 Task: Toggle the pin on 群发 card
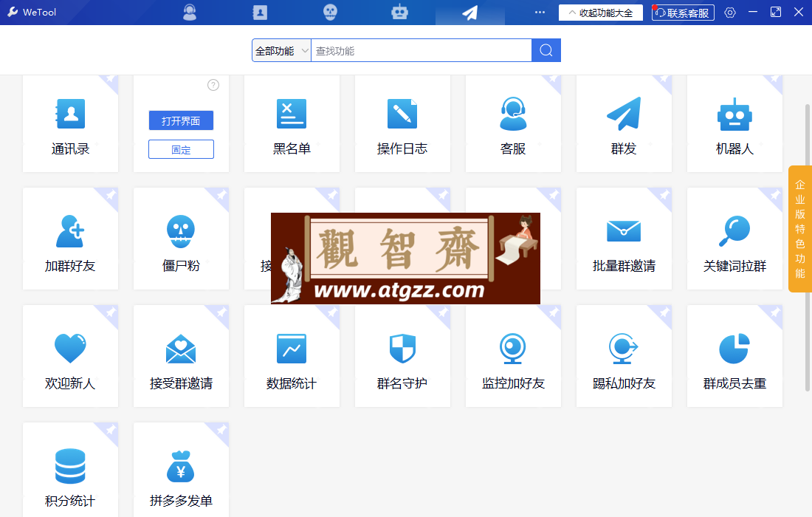(664, 81)
